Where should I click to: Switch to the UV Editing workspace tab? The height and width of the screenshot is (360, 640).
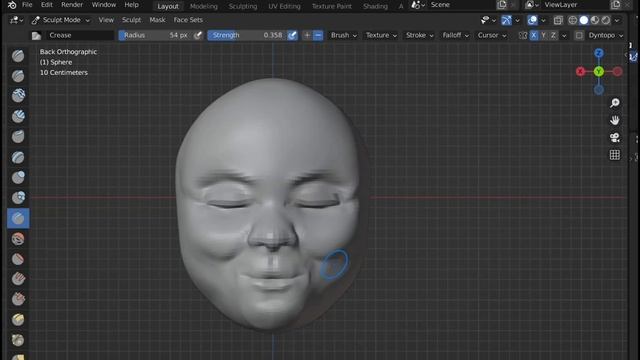coord(284,6)
